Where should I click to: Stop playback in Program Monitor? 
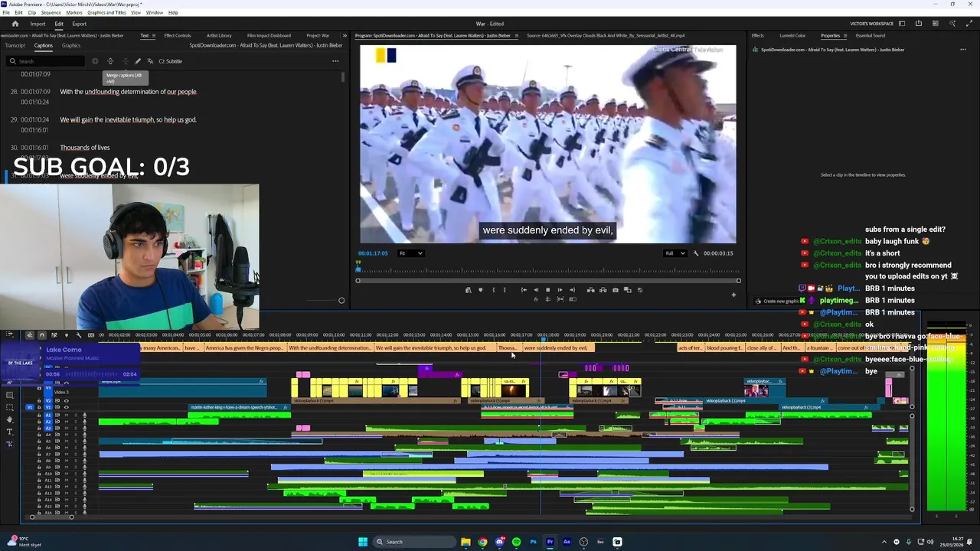[x=547, y=290]
